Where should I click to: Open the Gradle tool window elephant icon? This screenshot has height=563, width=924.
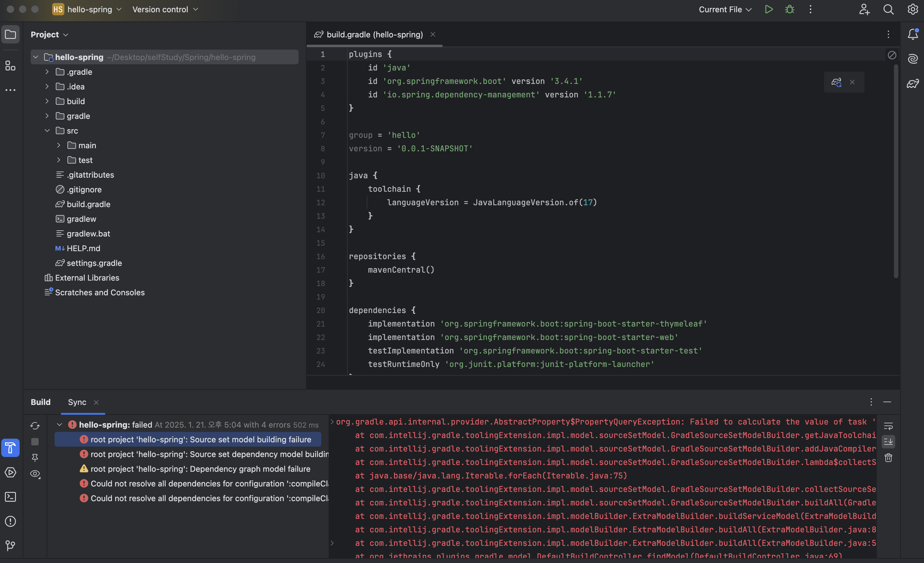pyautogui.click(x=913, y=83)
